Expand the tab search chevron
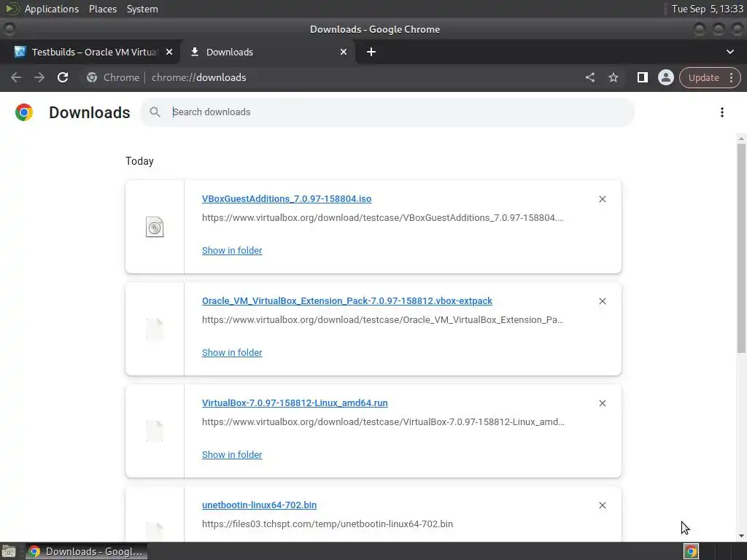This screenshot has width=747, height=560. pyautogui.click(x=729, y=52)
